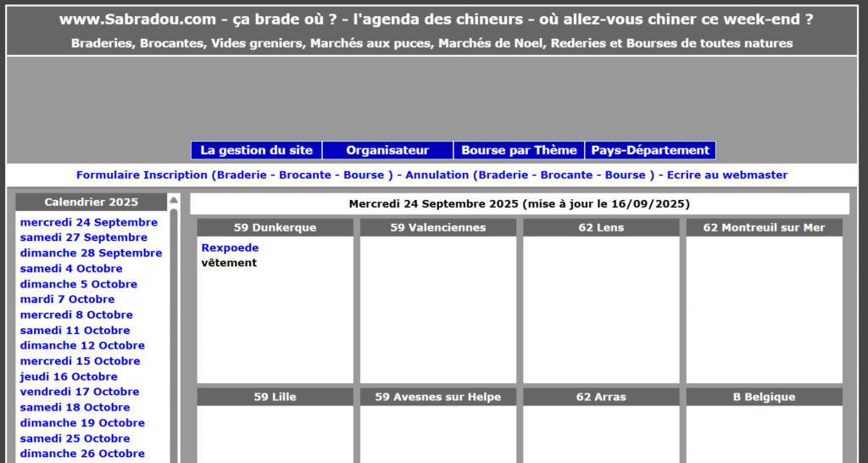Go to mardi 7 Octobre
The width and height of the screenshot is (868, 463).
(x=67, y=299)
